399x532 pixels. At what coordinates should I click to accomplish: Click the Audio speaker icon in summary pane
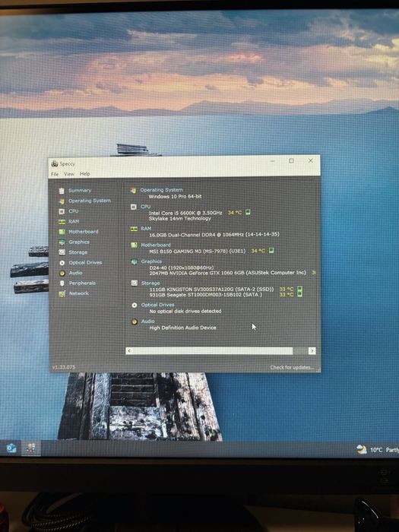pyautogui.click(x=135, y=321)
